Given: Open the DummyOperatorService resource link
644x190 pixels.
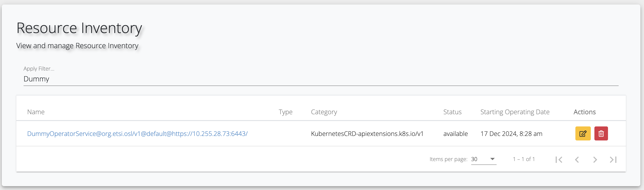Looking at the screenshot, I should tap(137, 134).
